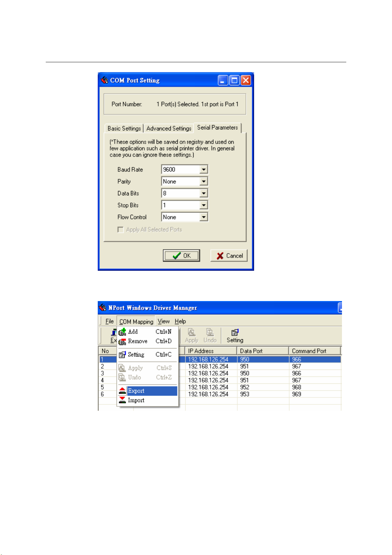Select row 4 in the port list
The height and width of the screenshot is (555, 392).
[x=220, y=380]
